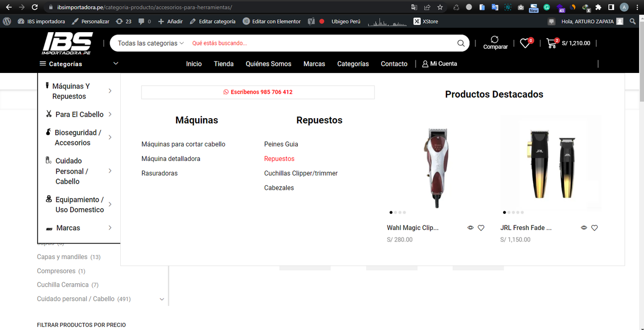Click Editar con Elementor in admin bar

click(272, 21)
